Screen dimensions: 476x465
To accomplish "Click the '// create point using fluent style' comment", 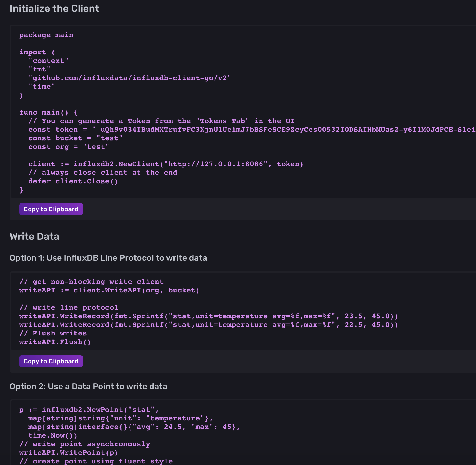I will (96, 461).
